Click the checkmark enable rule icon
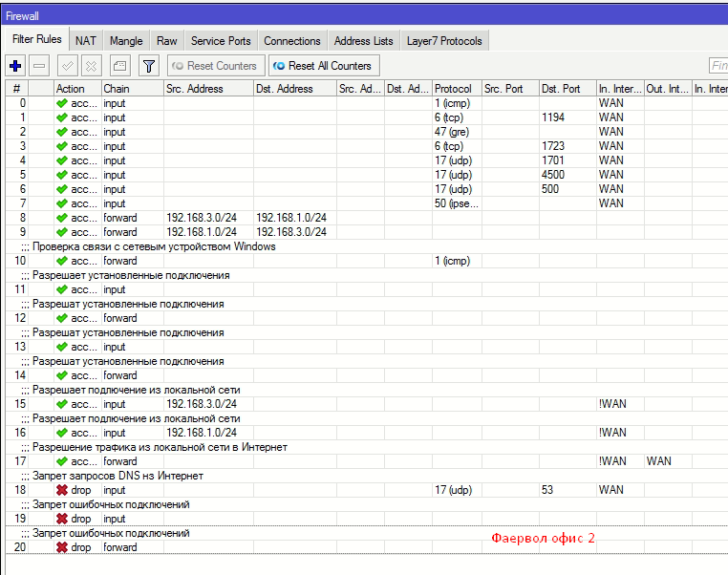728x575 pixels. (67, 66)
